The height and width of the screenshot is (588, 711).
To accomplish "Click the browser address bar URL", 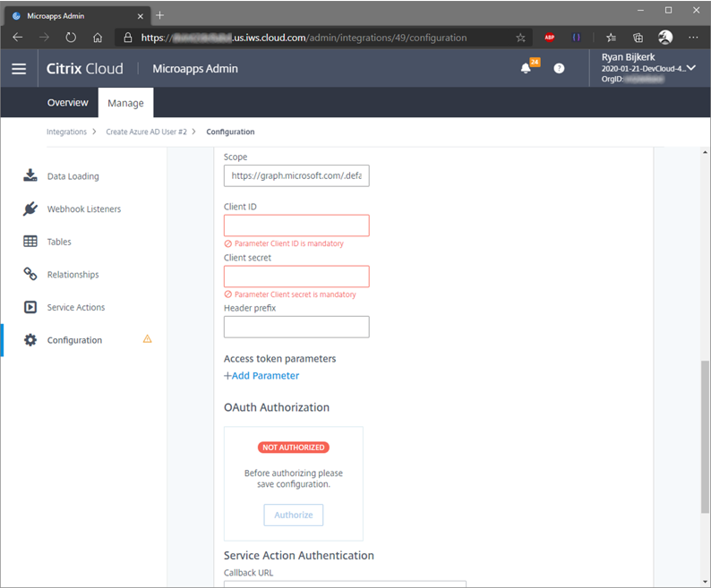I will 304,38.
